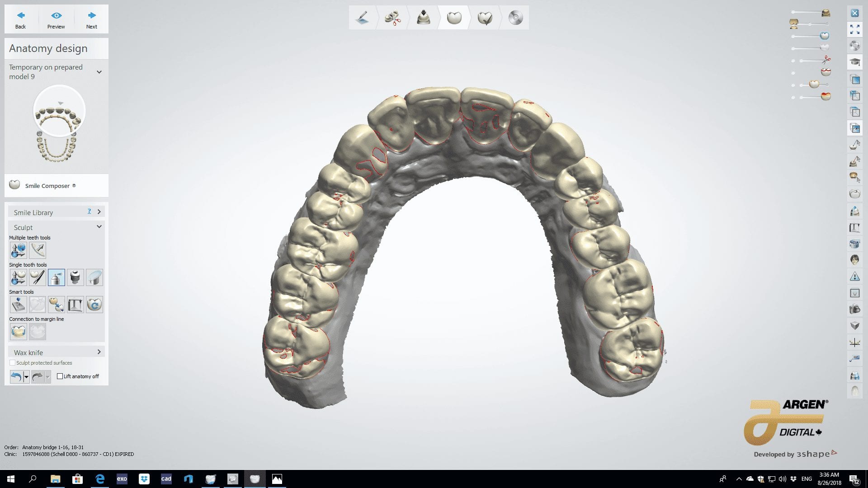Screen dimensions: 868x488
Task: Expand the Wax knife section
Action: click(99, 352)
